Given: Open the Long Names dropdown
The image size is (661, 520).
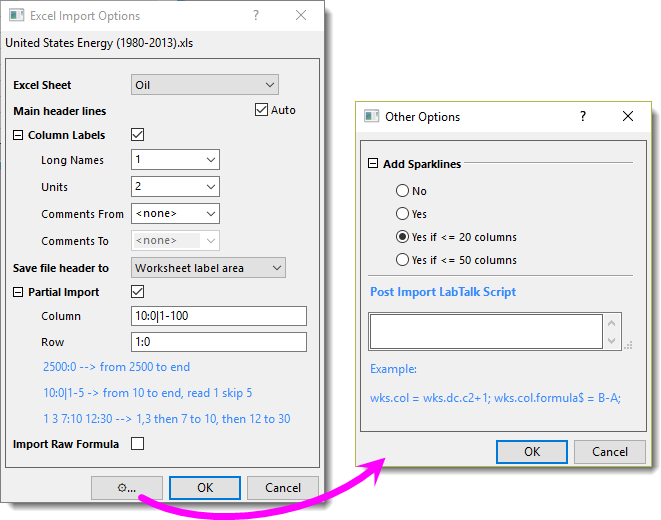Looking at the screenshot, I should (175, 160).
